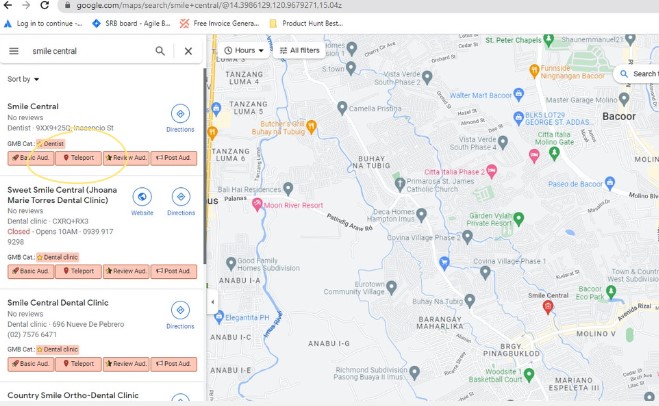Click Teleport under Smile Central listing
This screenshot has width=659, height=406.
coord(79,158)
